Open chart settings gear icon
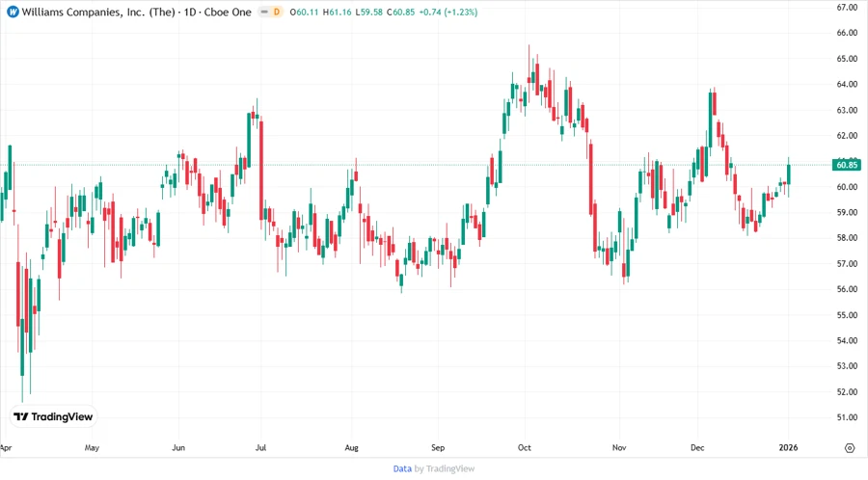This screenshot has height=480, width=868. pyautogui.click(x=850, y=448)
